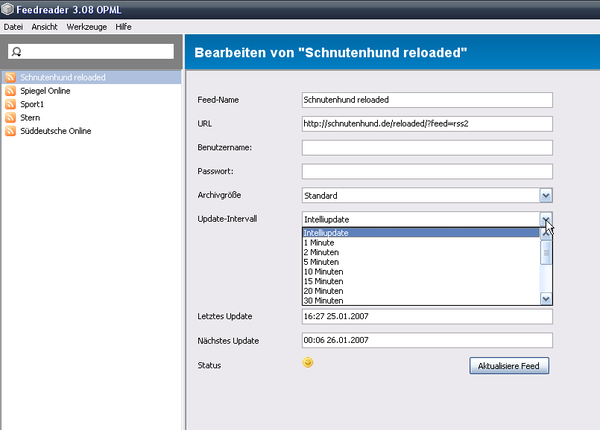This screenshot has width=600, height=430.
Task: Click the Schnutenhund reloaded feed icon
Action: click(x=11, y=77)
